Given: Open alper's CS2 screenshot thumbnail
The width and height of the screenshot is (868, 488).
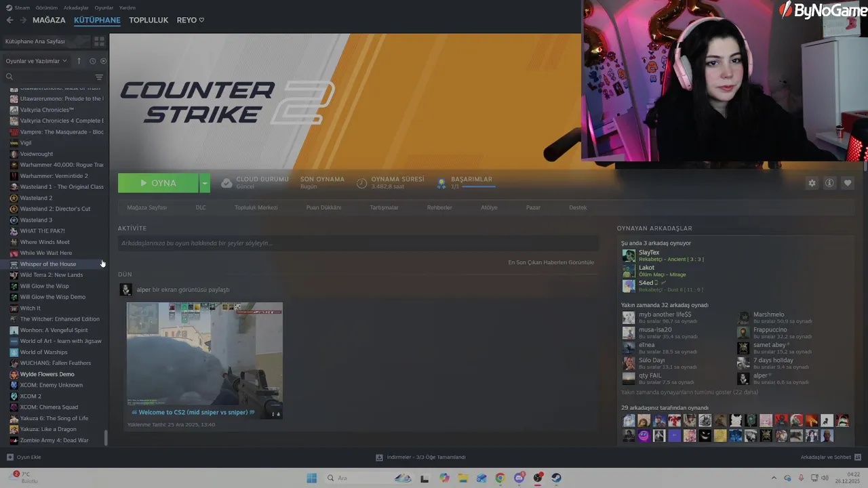Looking at the screenshot, I should pyautogui.click(x=205, y=361).
